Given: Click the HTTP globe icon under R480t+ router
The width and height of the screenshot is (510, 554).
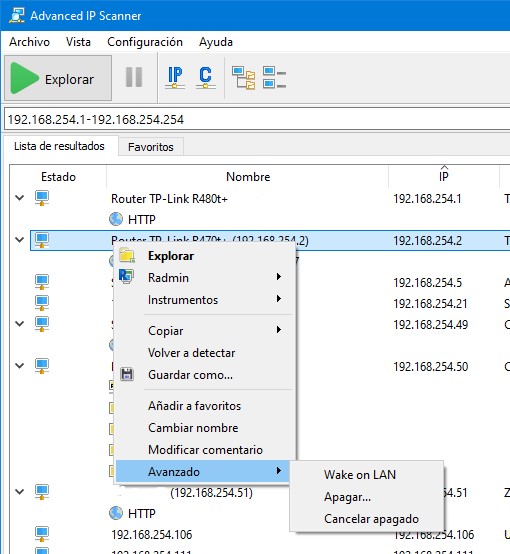Looking at the screenshot, I should pos(116,219).
